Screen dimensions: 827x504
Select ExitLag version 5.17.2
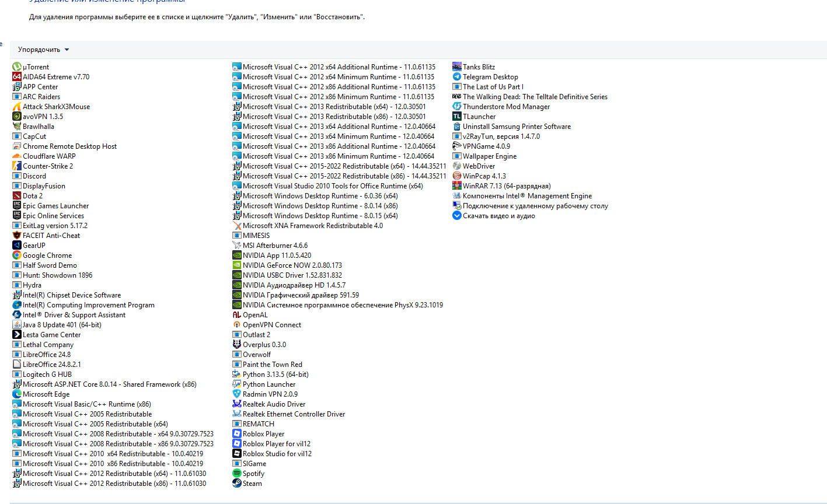(50, 226)
